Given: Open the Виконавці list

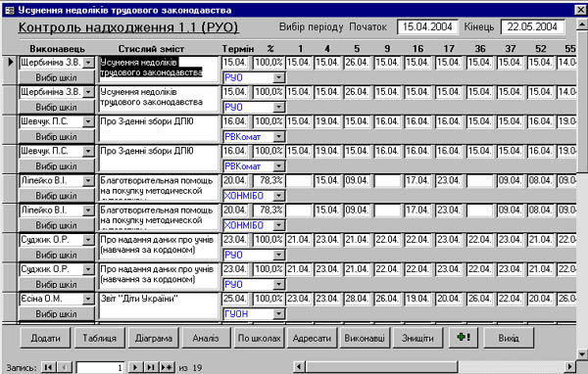Looking at the screenshot, I should point(365,338).
